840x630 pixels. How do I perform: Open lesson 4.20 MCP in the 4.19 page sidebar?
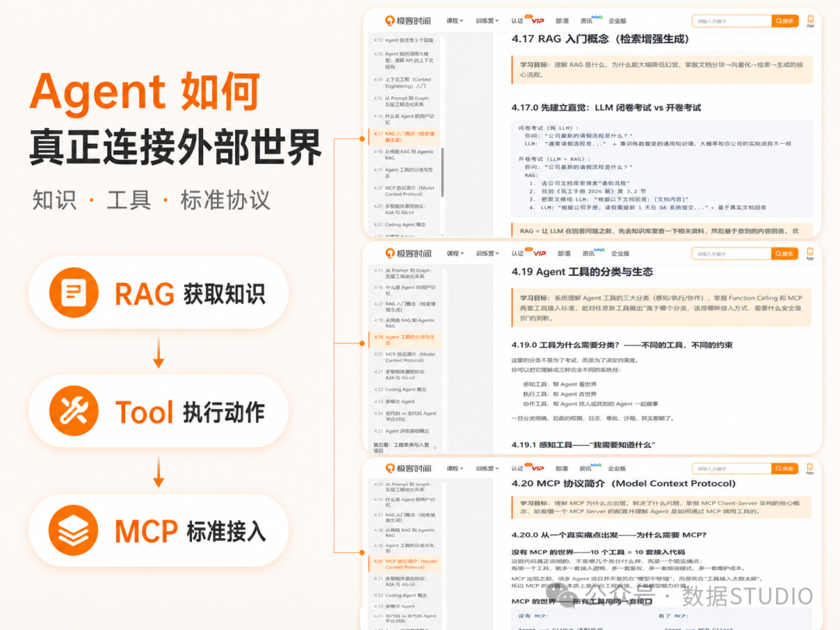coord(404,357)
